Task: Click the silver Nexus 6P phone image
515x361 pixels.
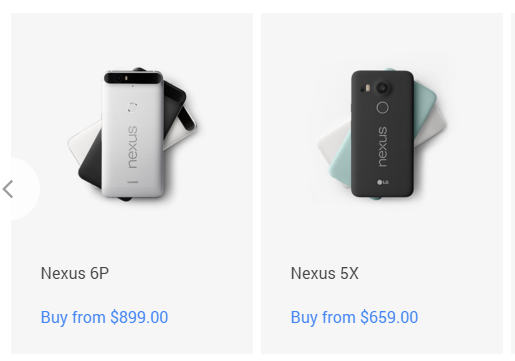Action: 133,133
